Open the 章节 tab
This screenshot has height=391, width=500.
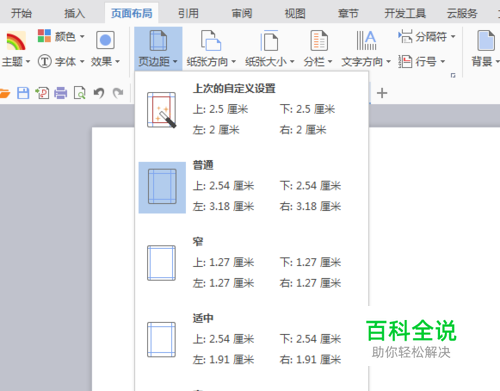click(348, 13)
